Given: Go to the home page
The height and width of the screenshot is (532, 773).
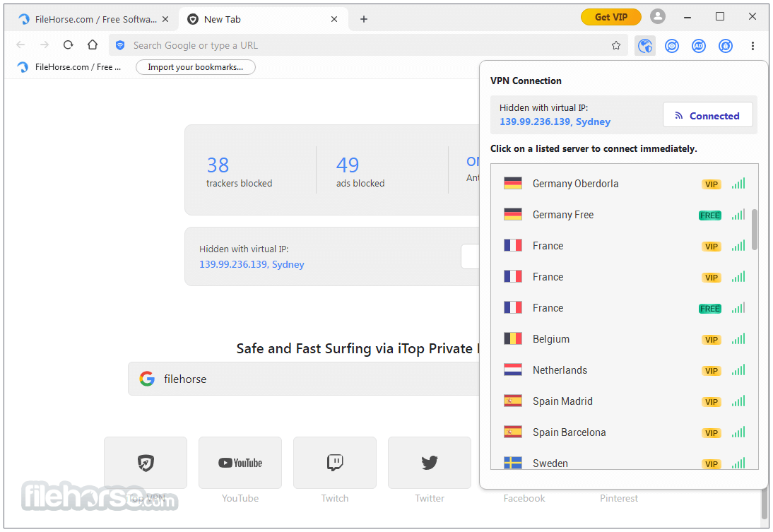Looking at the screenshot, I should [x=92, y=45].
